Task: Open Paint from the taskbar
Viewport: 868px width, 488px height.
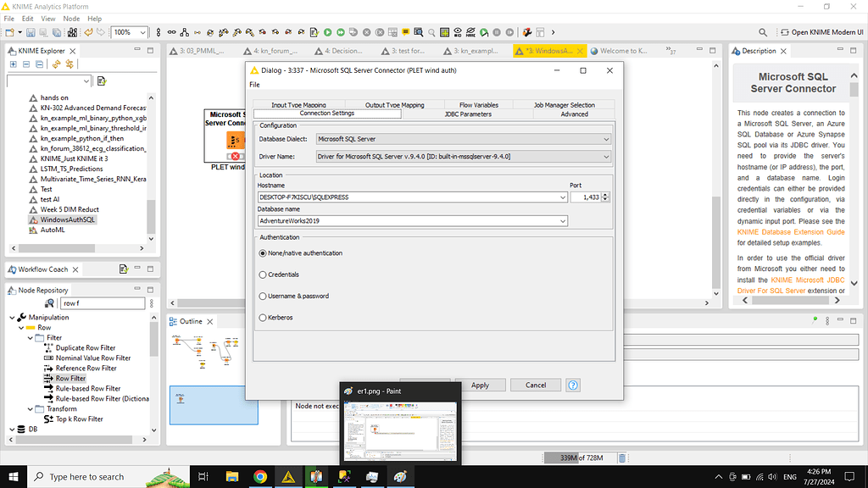Action: coord(400,476)
